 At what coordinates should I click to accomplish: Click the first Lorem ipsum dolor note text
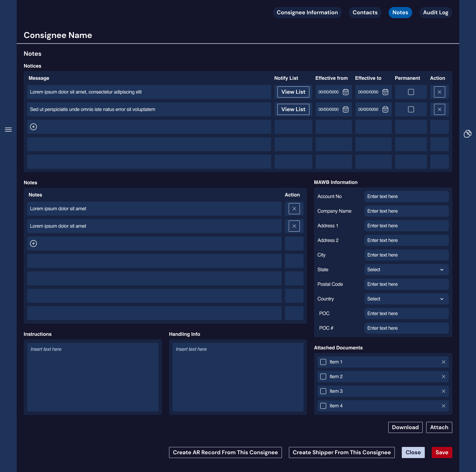coord(58,209)
